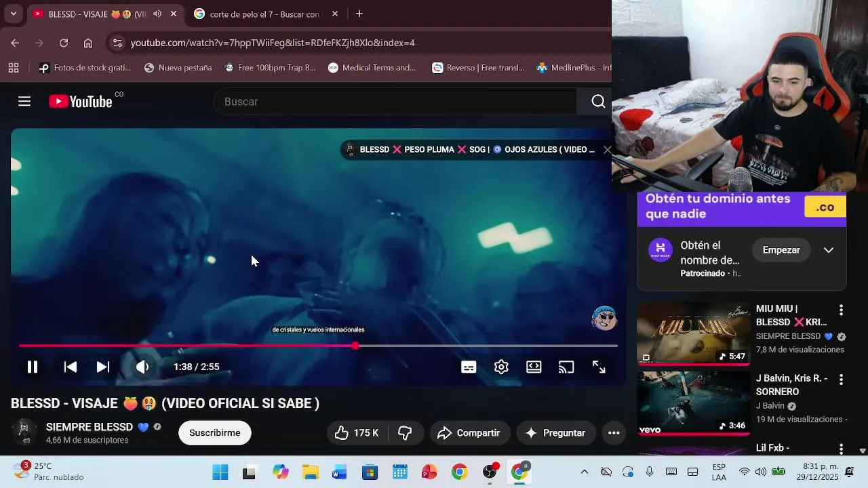Dismiss the Ojos Azules suggested video card
The image size is (868, 488).
point(608,150)
